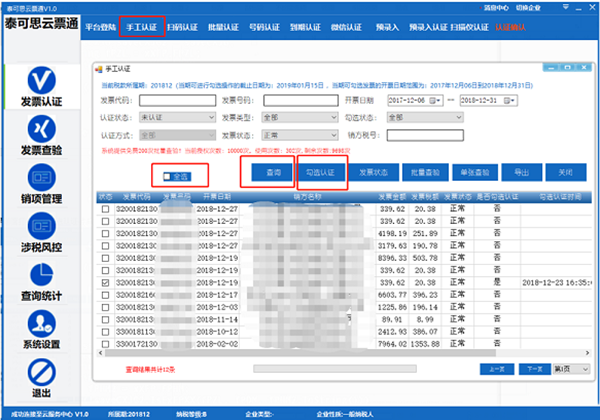Screen dimensions: 600x420
Task: Uncheck the checked invoice dated 2018-12-19
Action: coord(106,283)
